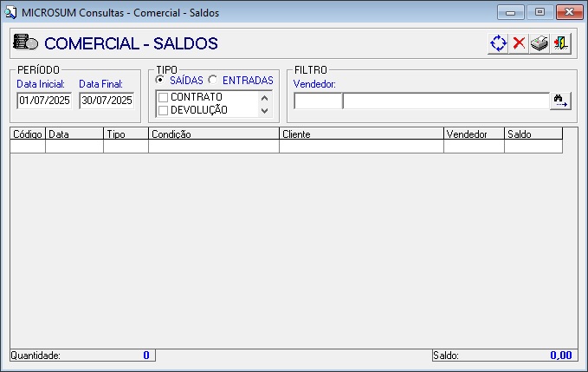Click the type list scroll down arrow
Screen dimensions: 588x372
click(x=264, y=111)
